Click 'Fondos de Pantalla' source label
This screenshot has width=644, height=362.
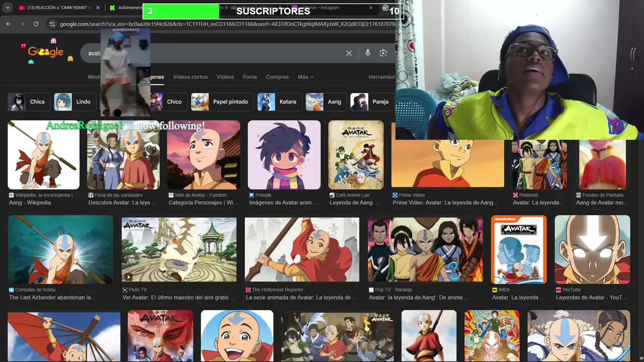tap(604, 195)
